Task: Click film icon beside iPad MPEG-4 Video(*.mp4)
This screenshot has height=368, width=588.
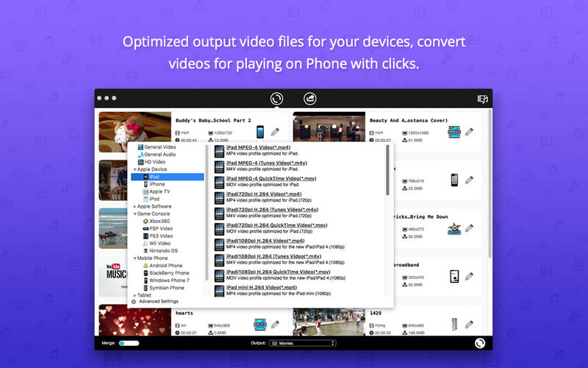Action: tap(219, 151)
